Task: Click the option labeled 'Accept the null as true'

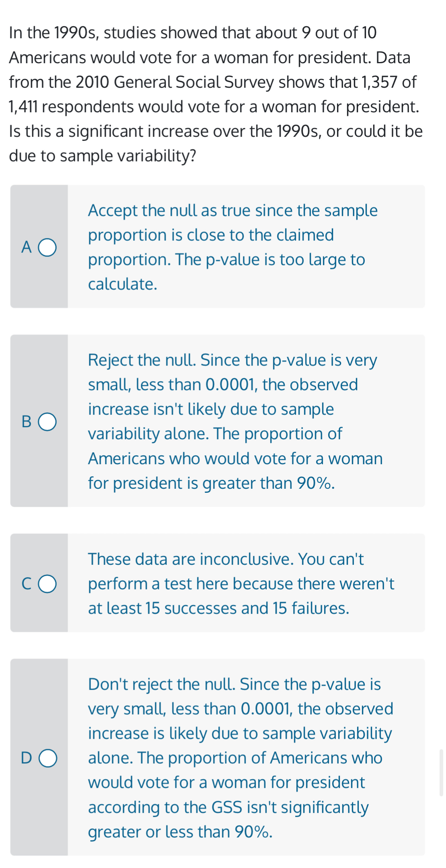Action: (232, 247)
